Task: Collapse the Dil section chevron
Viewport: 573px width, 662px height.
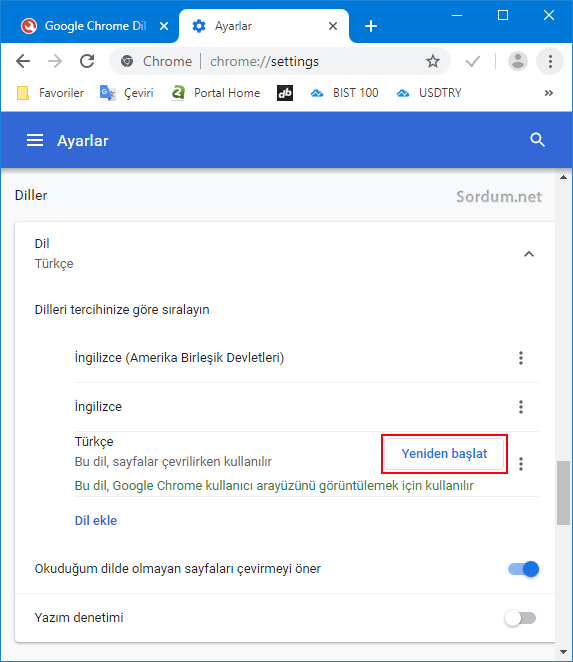Action: (x=529, y=254)
